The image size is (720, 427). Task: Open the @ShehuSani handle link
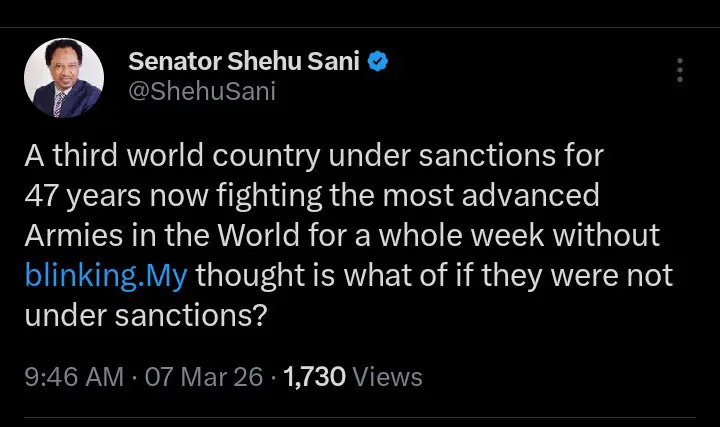click(202, 92)
